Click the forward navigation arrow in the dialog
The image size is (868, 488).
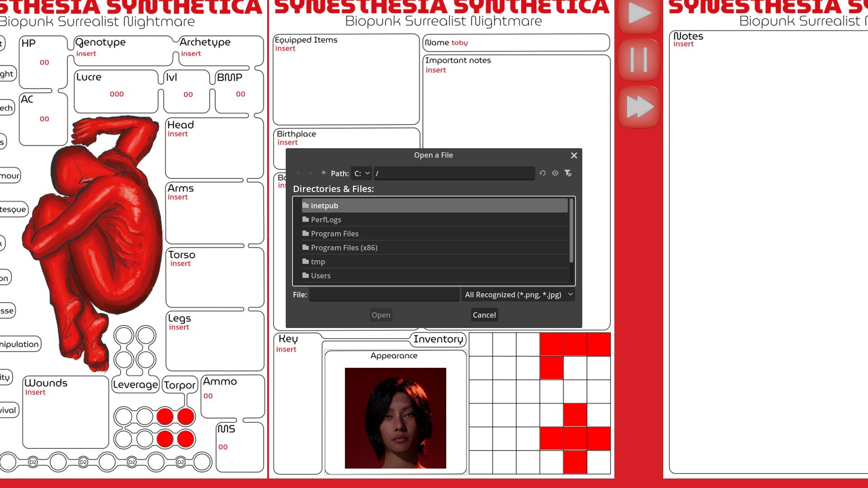coord(311,173)
